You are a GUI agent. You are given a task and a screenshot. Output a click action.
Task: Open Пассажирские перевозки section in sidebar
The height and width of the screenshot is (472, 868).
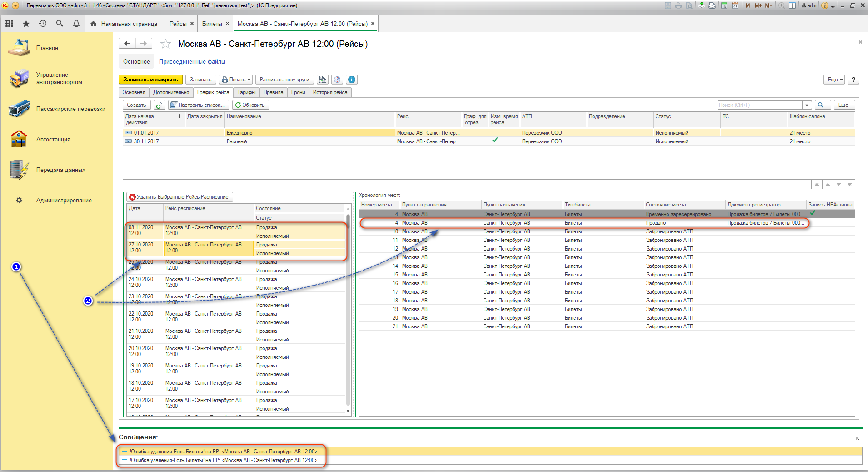pos(70,109)
